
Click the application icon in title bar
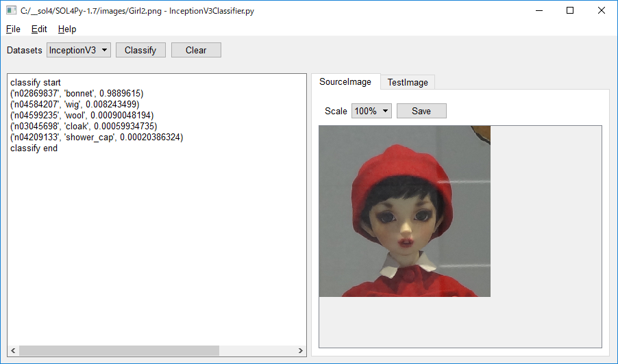[11, 10]
